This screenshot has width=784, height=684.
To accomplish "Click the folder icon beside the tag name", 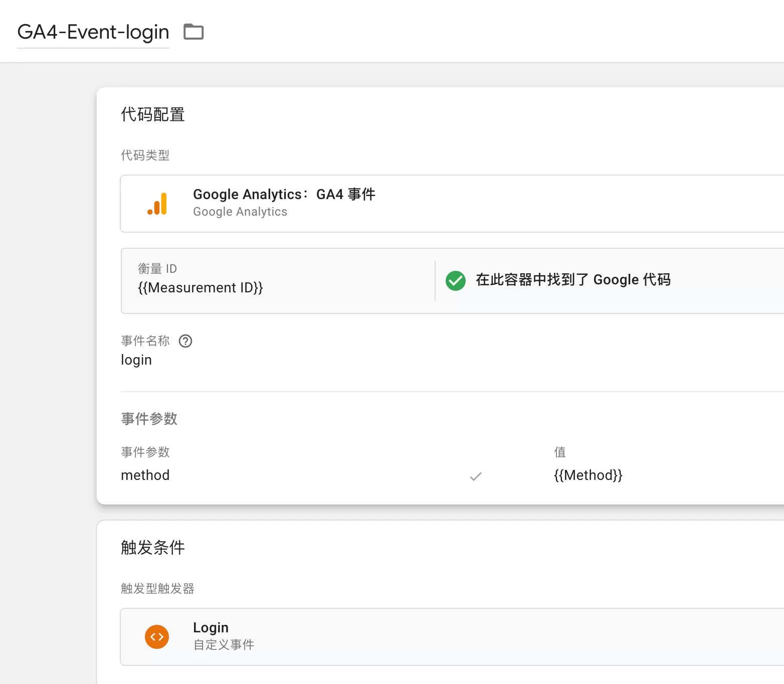I will coord(193,32).
